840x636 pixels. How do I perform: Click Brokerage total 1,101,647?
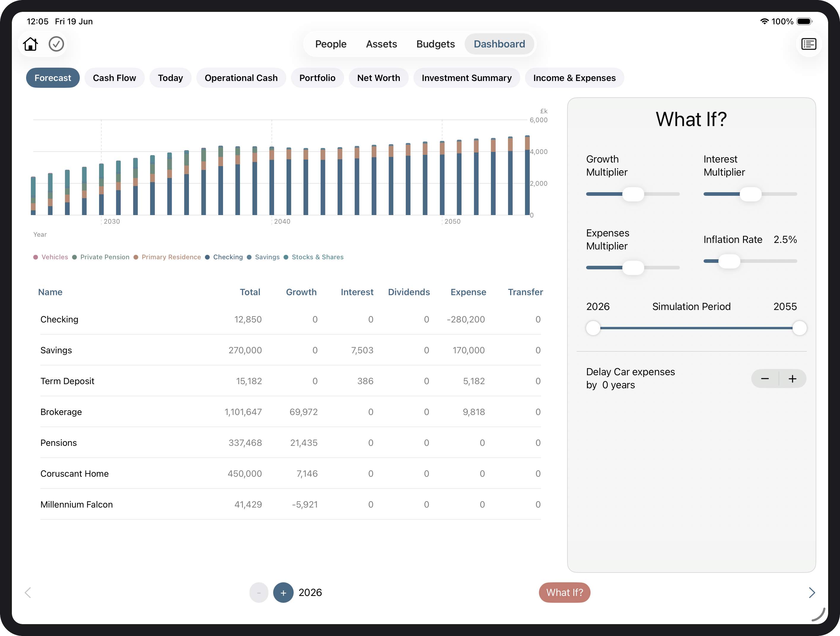[x=243, y=412]
